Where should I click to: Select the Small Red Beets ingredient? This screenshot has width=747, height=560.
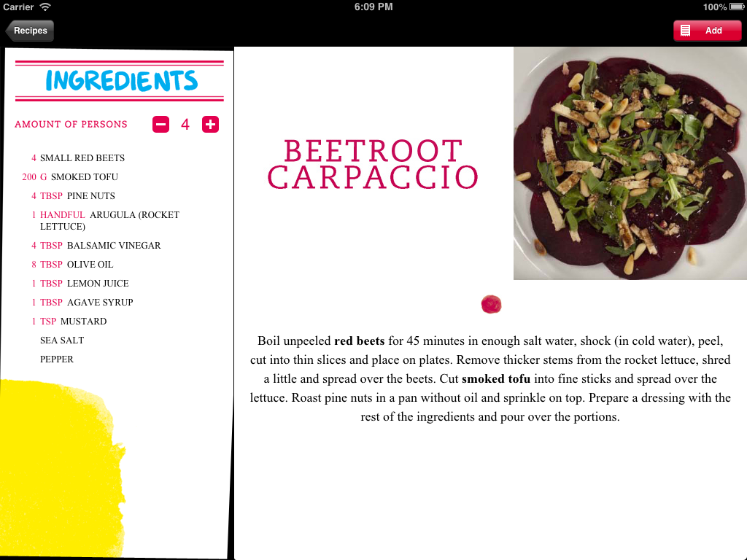click(77, 157)
